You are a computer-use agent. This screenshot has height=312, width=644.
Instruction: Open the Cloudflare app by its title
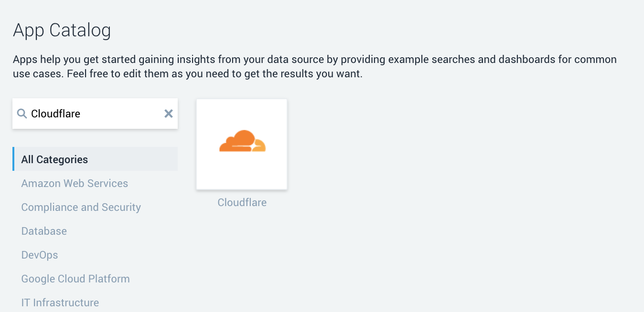coord(242,202)
